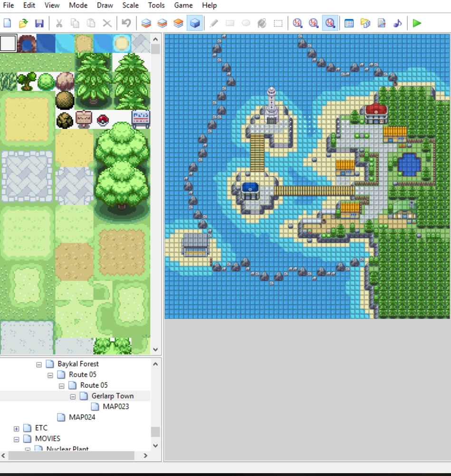Viewport: 451px width, 476px height.
Task: Collapse the MOVIES folder node
Action: (17, 439)
